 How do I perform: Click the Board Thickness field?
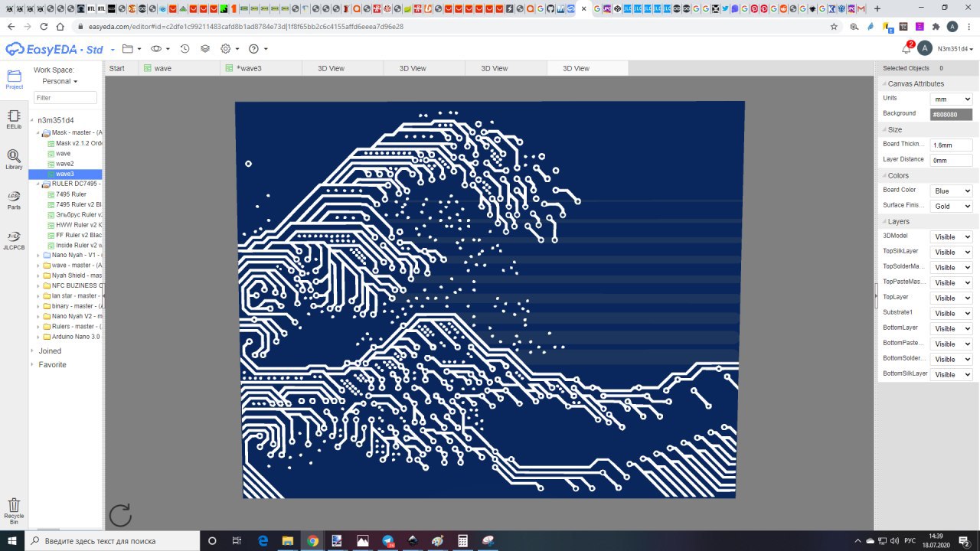click(x=951, y=145)
